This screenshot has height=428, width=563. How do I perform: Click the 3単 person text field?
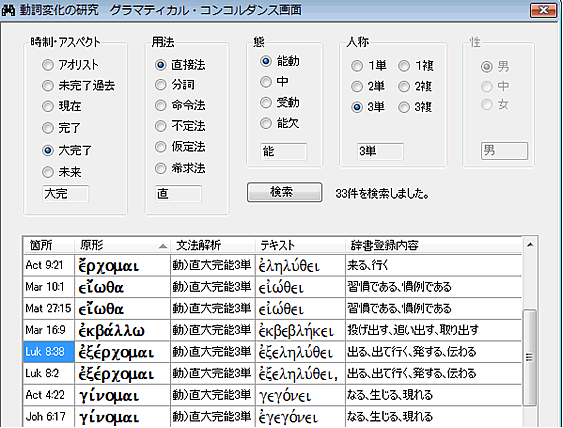(380, 151)
